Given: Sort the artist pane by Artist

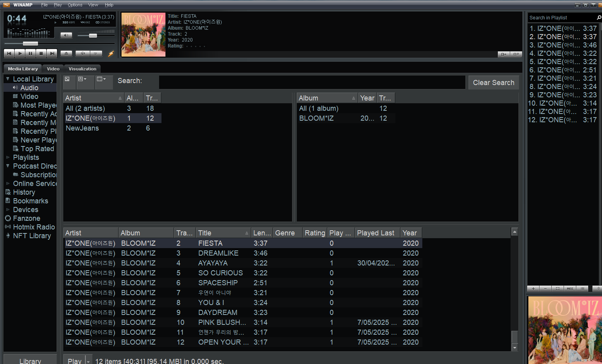Looking at the screenshot, I should click(93, 98).
